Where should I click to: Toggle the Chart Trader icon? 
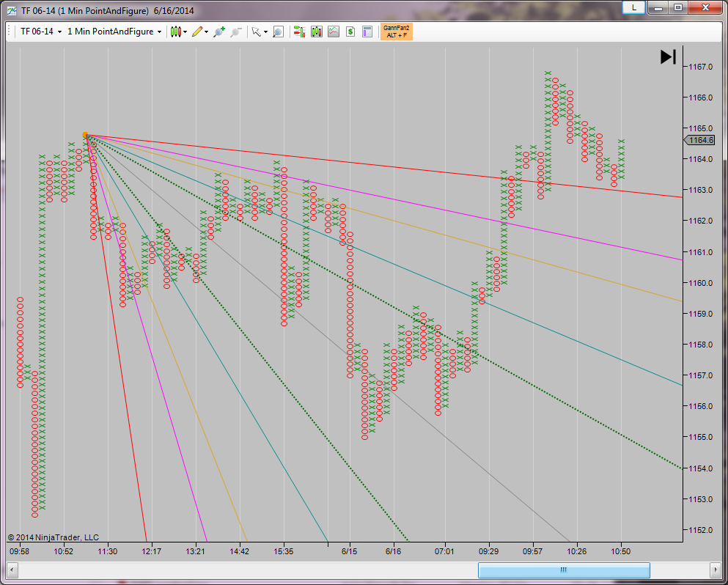click(299, 32)
